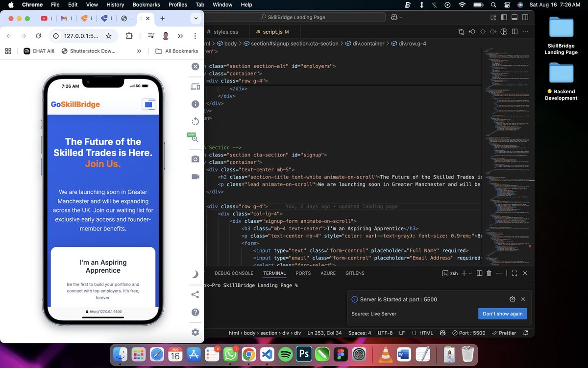Screen dimensions: 588x368
Task: Open Chrome apps grid icon
Action: [8, 51]
